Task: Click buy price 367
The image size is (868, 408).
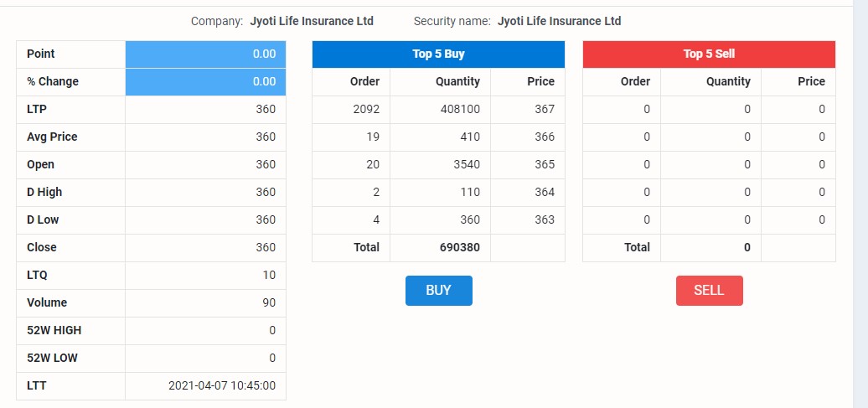Action: [x=545, y=109]
